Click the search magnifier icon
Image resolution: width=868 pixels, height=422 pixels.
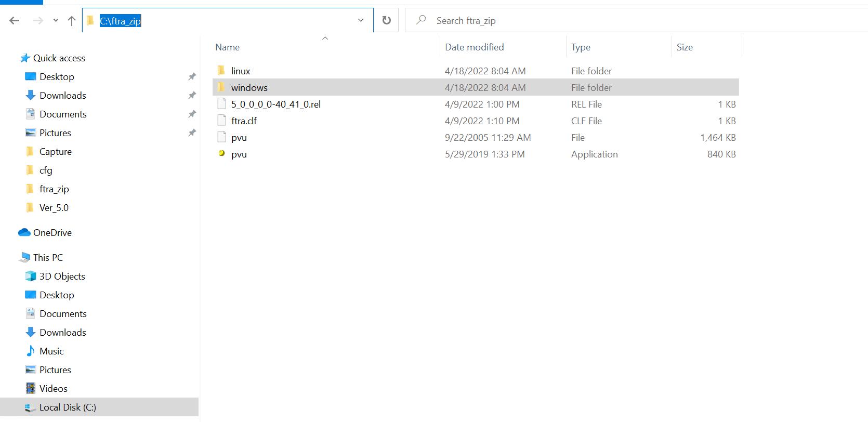tap(421, 20)
